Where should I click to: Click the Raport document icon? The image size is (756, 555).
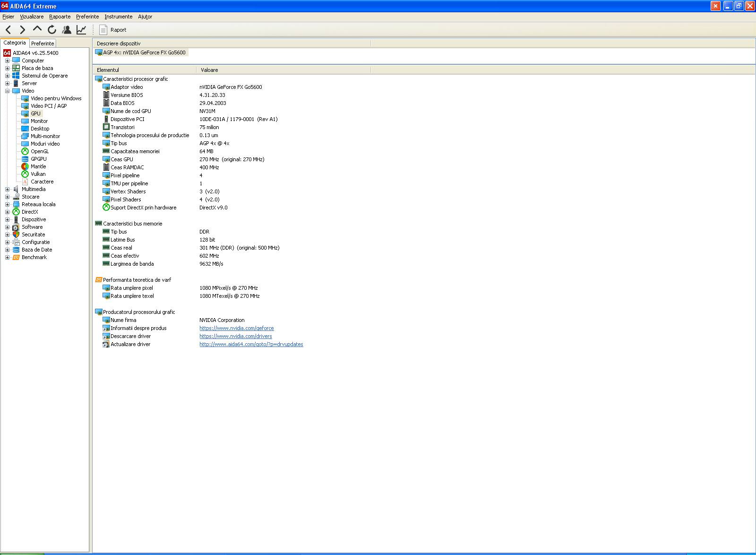coord(103,30)
